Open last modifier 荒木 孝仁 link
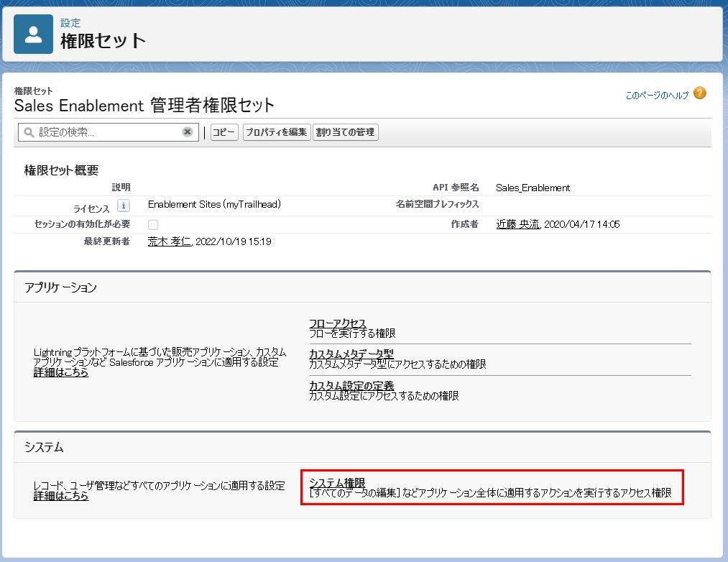Viewport: 728px width, 562px height. 169,241
